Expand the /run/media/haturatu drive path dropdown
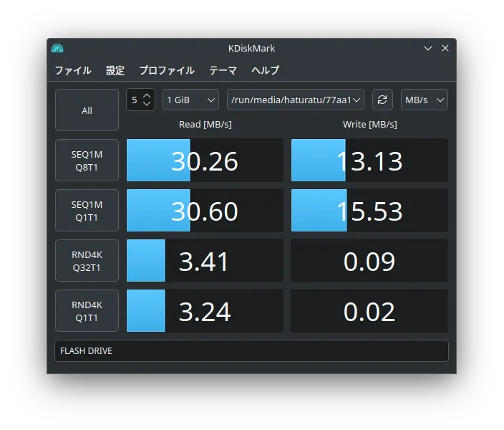This screenshot has width=504, height=430. point(296,100)
